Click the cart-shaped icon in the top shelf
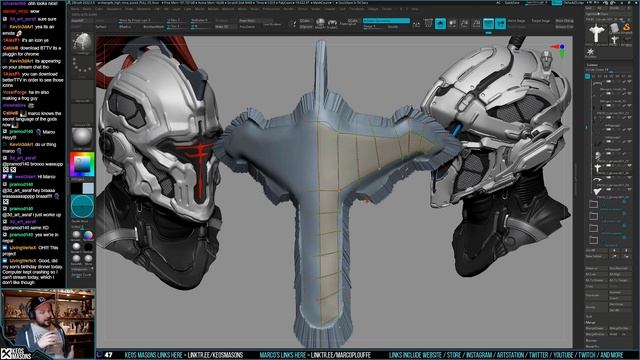640x360 pixels. 428,23
